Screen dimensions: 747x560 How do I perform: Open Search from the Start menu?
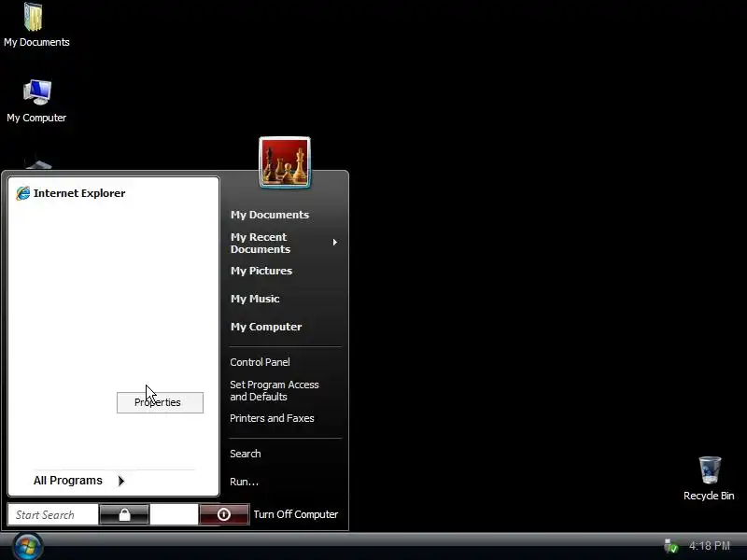point(245,454)
